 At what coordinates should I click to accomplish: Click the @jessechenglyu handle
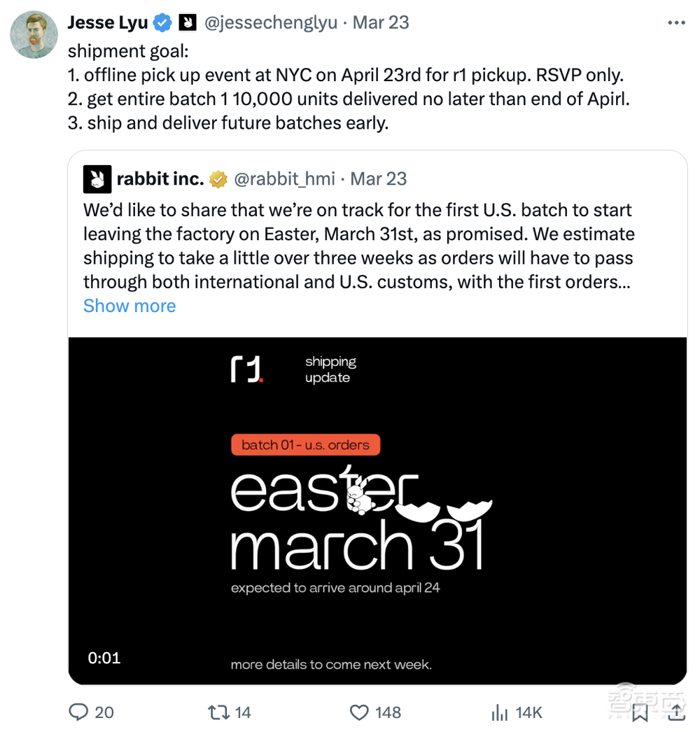pyautogui.click(x=272, y=22)
